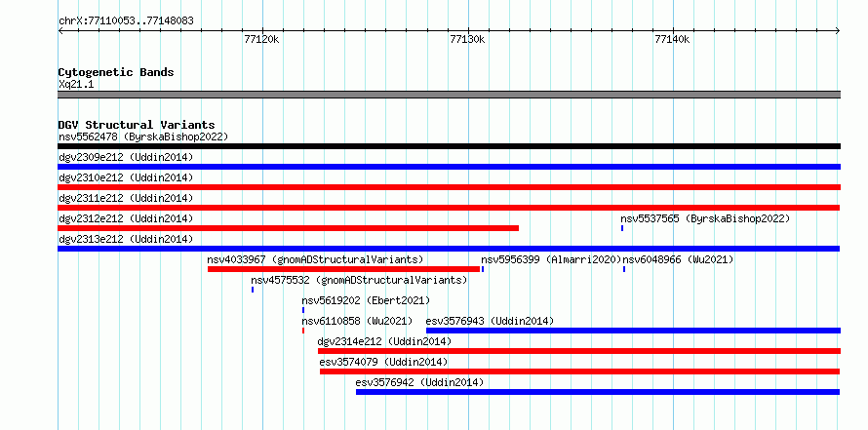
Task: Select the gray Xq21.1 cytogenetic band bar
Action: tap(449, 95)
